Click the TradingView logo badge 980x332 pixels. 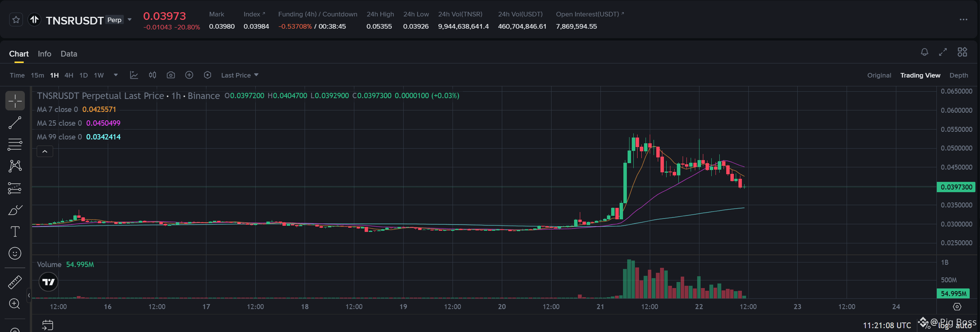tap(49, 282)
